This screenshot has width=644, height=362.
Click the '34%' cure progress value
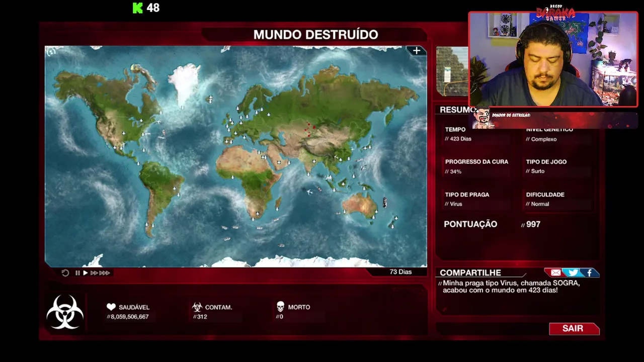pyautogui.click(x=455, y=171)
